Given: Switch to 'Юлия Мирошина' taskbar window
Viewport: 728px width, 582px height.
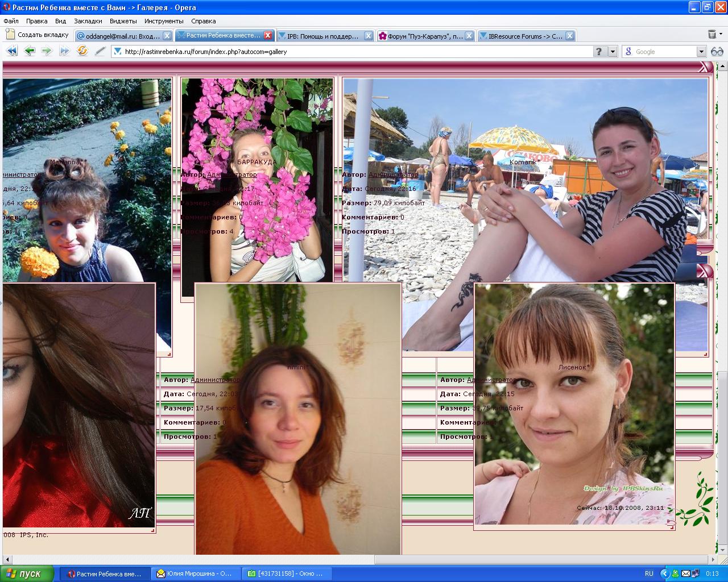Looking at the screenshot, I should coord(196,574).
